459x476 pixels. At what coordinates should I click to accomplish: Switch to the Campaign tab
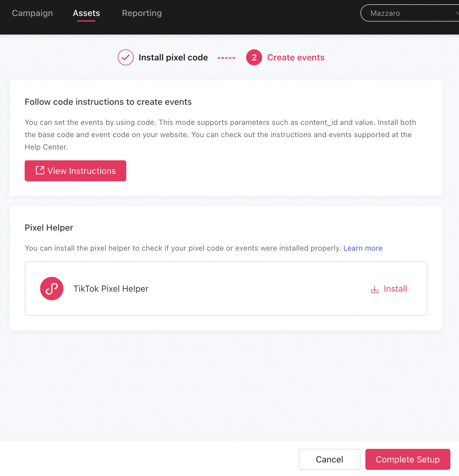(x=32, y=13)
